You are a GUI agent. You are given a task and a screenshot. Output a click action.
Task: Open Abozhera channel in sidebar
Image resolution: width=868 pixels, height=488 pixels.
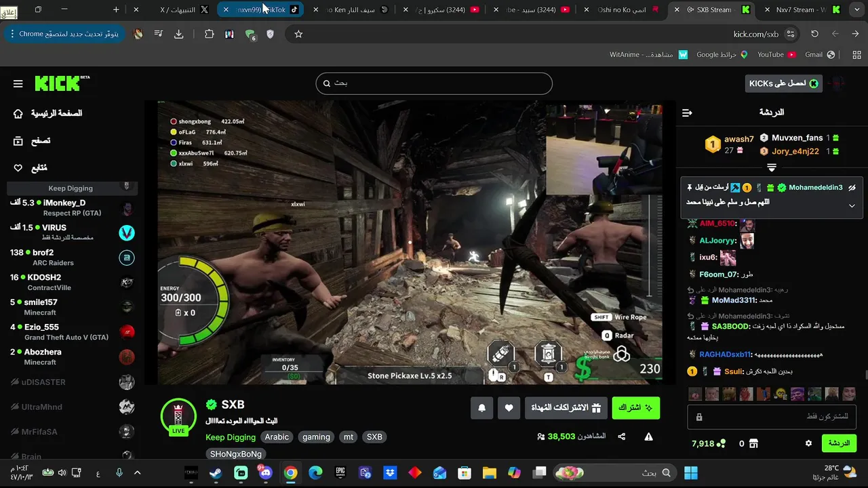point(72,357)
